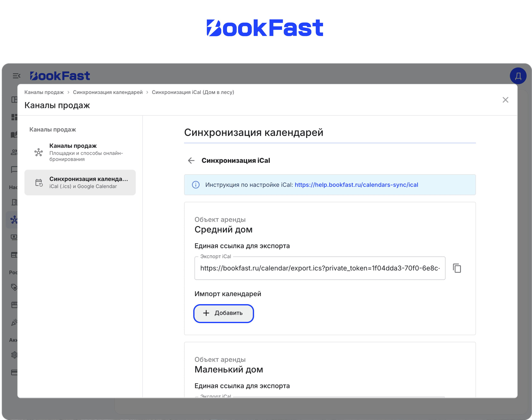532x420 pixels.
Task: Open the celebration party sidebar icon
Action: (x=14, y=322)
